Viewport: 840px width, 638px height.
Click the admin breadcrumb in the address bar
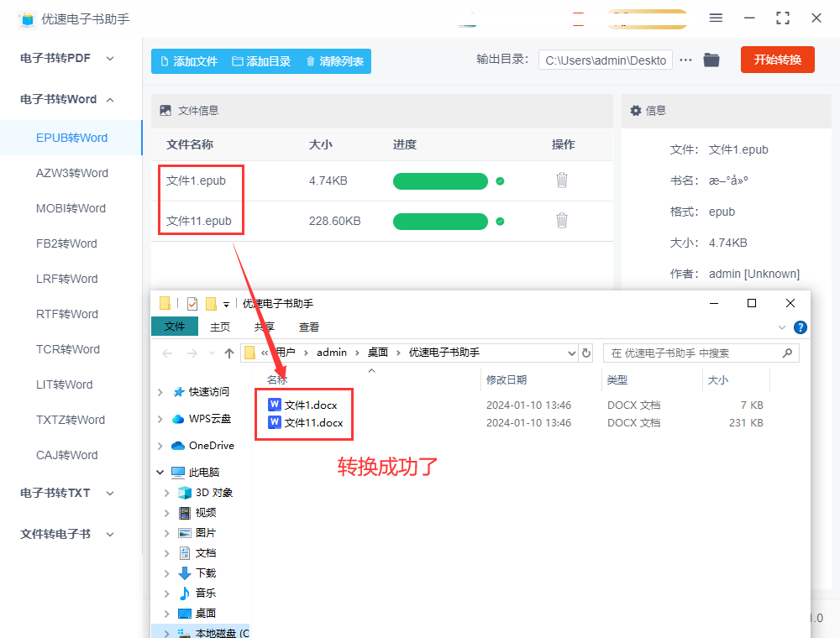point(332,353)
